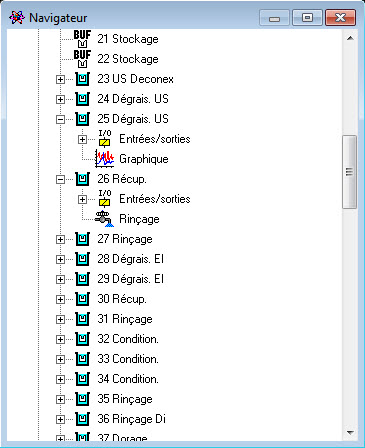Select the 27 Rinçage label

tap(125, 239)
